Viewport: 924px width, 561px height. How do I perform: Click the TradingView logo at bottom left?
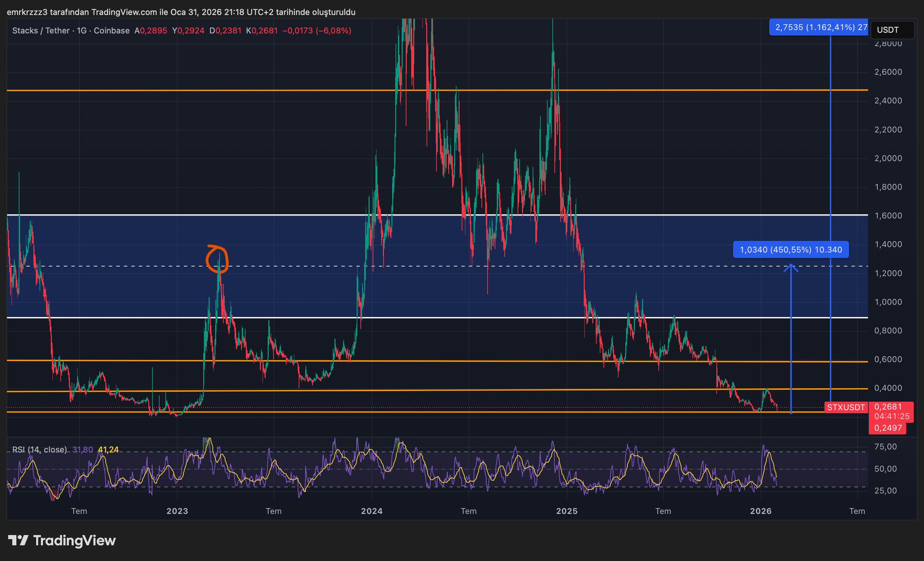(x=62, y=540)
